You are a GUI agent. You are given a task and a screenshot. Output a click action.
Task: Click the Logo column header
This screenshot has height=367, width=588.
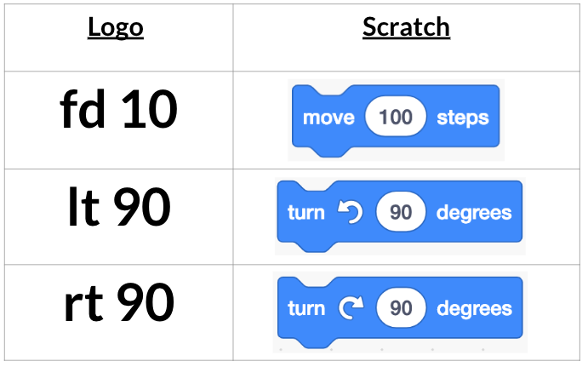coord(116,28)
